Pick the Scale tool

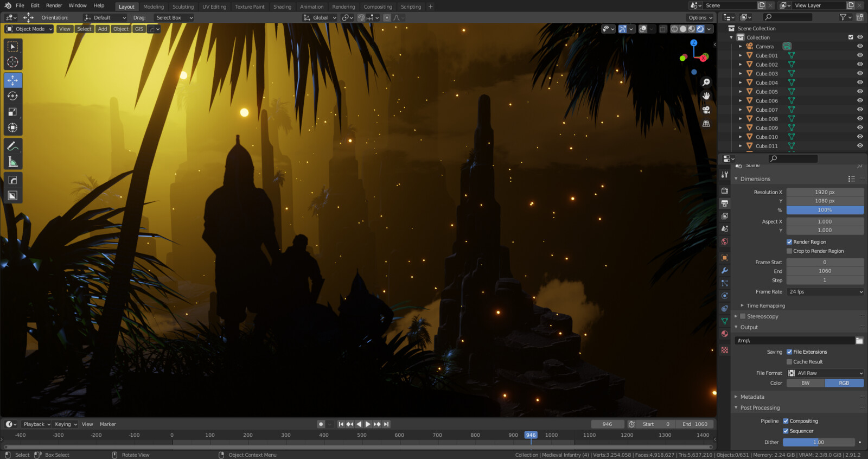pos(13,112)
